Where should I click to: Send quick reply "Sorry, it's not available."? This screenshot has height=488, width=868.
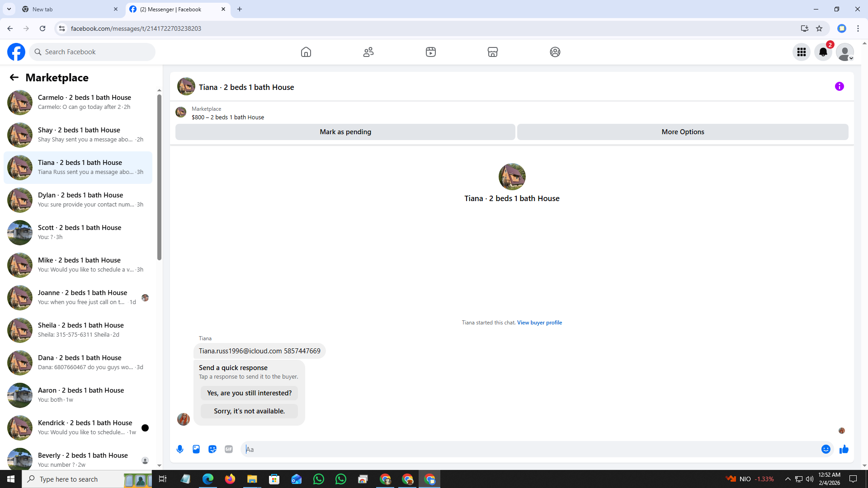click(249, 411)
